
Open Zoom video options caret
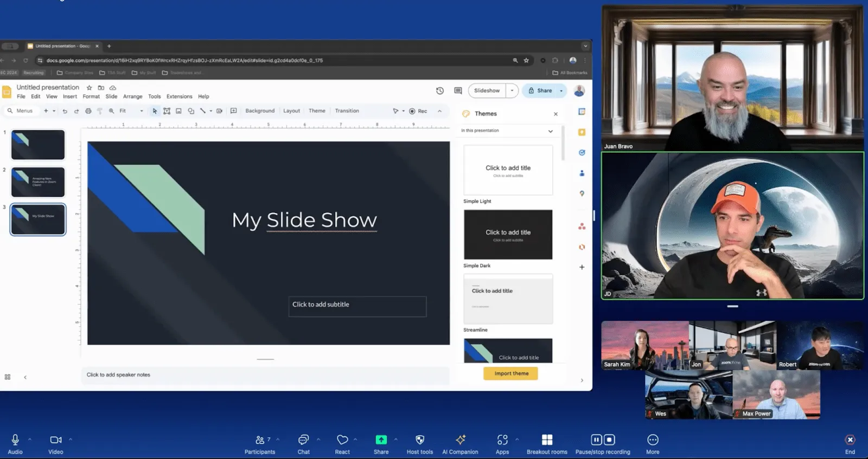click(71, 439)
